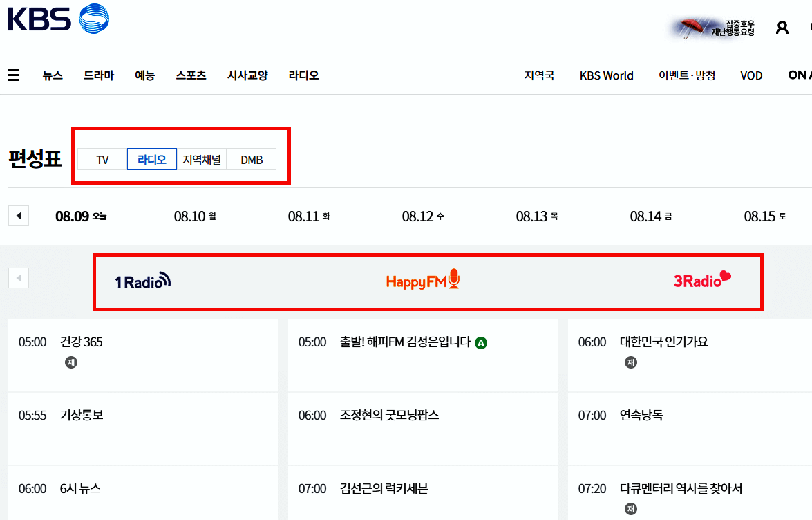
Task: Select the DMB schedule tab
Action: [x=251, y=159]
